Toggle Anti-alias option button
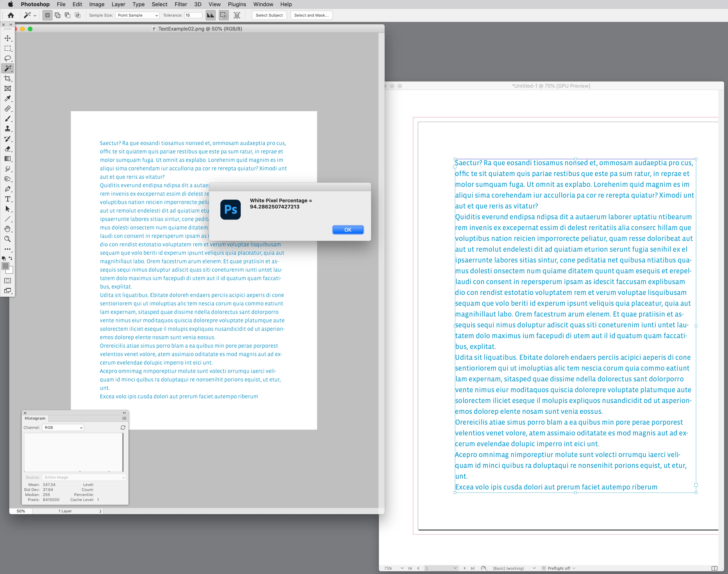This screenshot has height=574, width=728. click(x=210, y=15)
